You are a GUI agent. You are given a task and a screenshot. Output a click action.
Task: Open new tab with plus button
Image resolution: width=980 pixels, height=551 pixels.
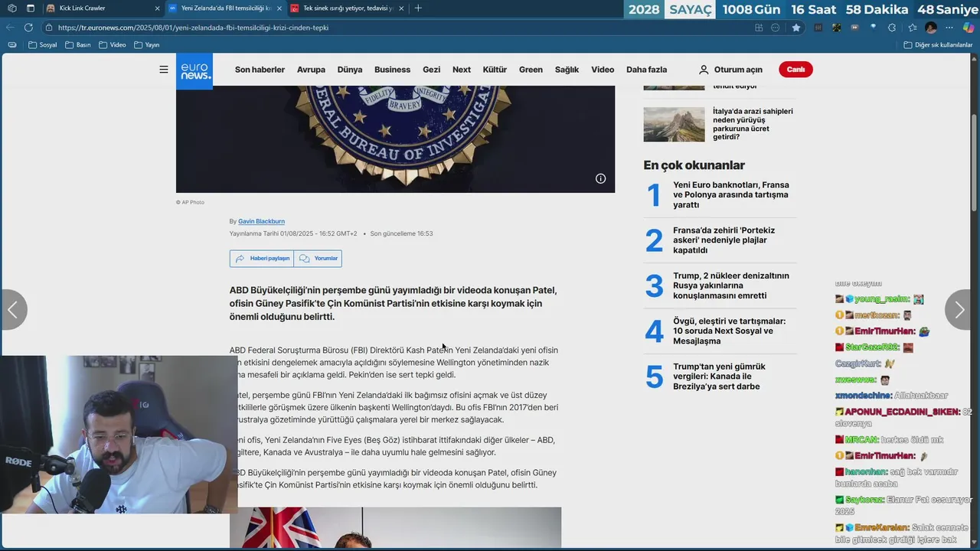pos(417,8)
